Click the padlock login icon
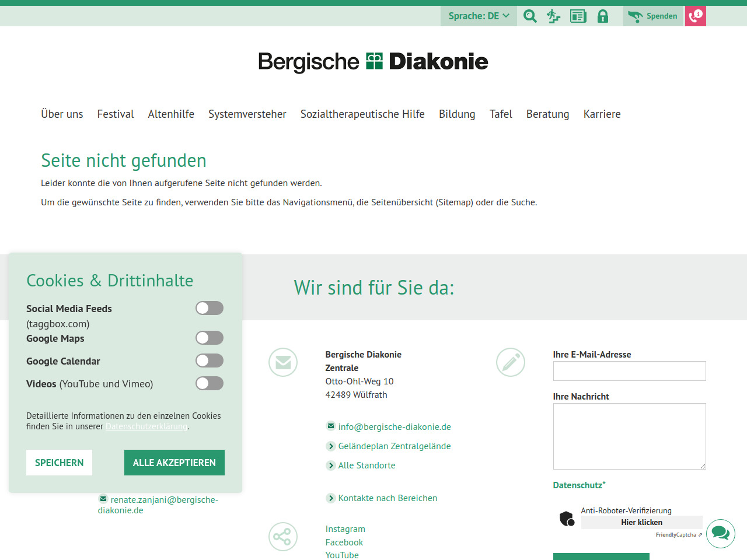 pos(603,16)
